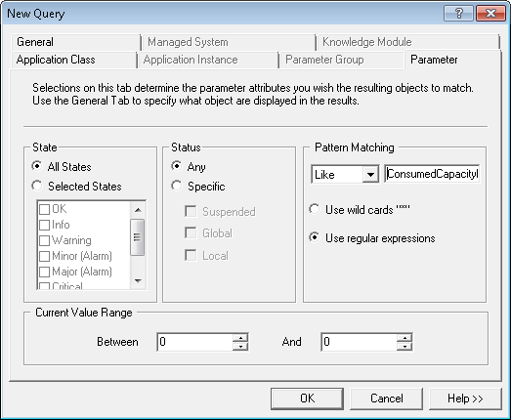Open the Knowledge Module tab
Image resolution: width=511 pixels, height=420 pixels.
(408, 42)
